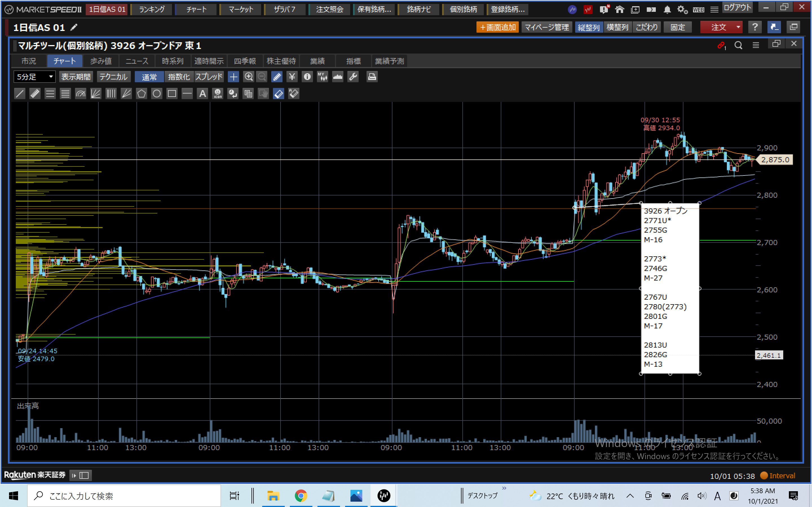Switch to the 歩み値 tab
812x507 pixels.
tap(101, 61)
